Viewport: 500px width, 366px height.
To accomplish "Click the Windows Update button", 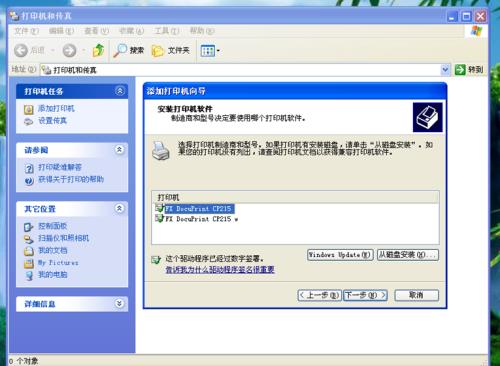I will point(340,255).
